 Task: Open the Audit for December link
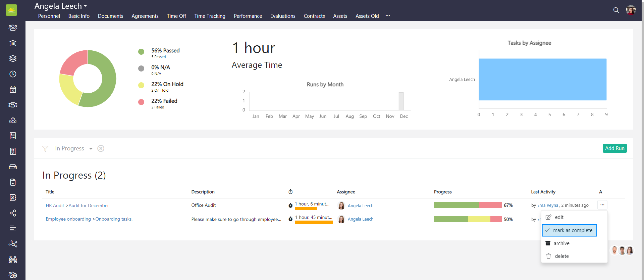pos(89,205)
